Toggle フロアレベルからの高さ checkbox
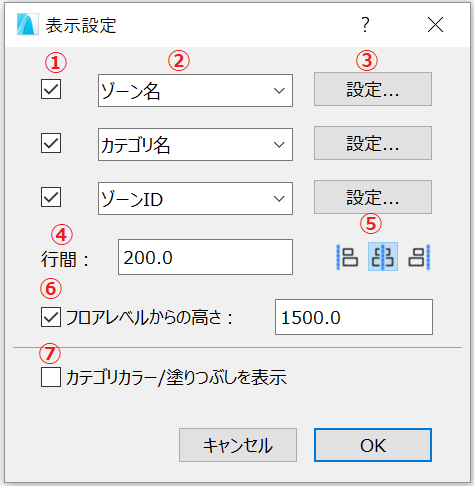 pyautogui.click(x=51, y=317)
